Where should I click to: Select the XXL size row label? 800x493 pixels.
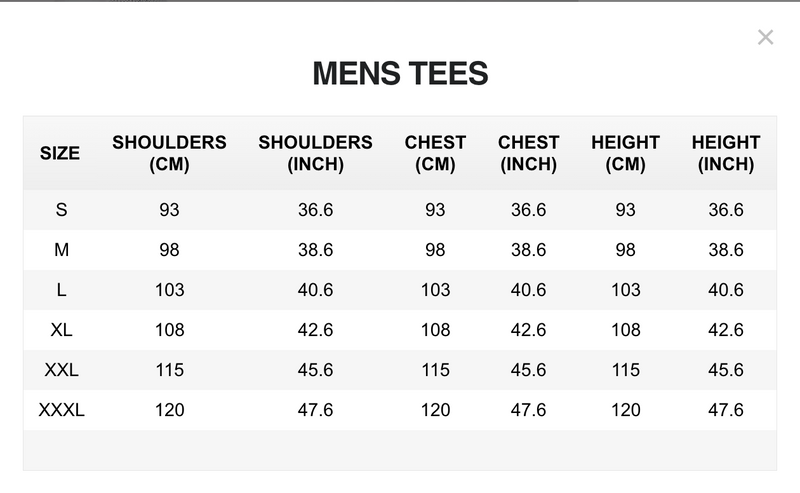click(61, 370)
